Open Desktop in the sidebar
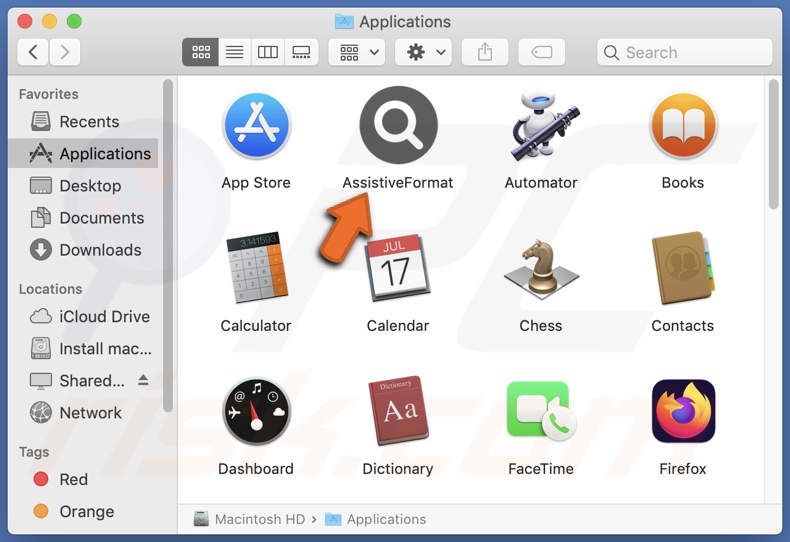The width and height of the screenshot is (790, 542). click(x=83, y=185)
